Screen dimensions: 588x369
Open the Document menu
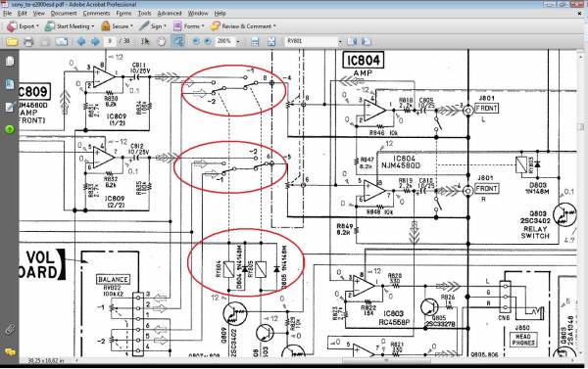(64, 13)
